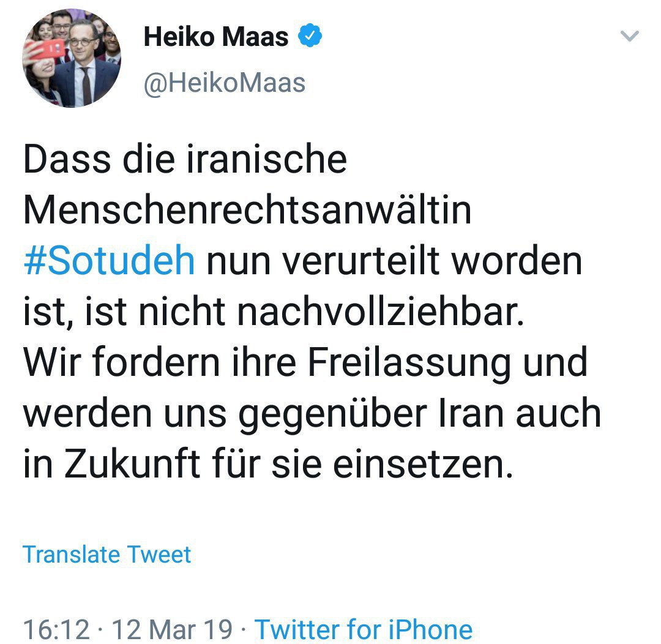
Task: Click the word Menschenrechtsanwältin in the tweet
Action: pyautogui.click(x=247, y=210)
